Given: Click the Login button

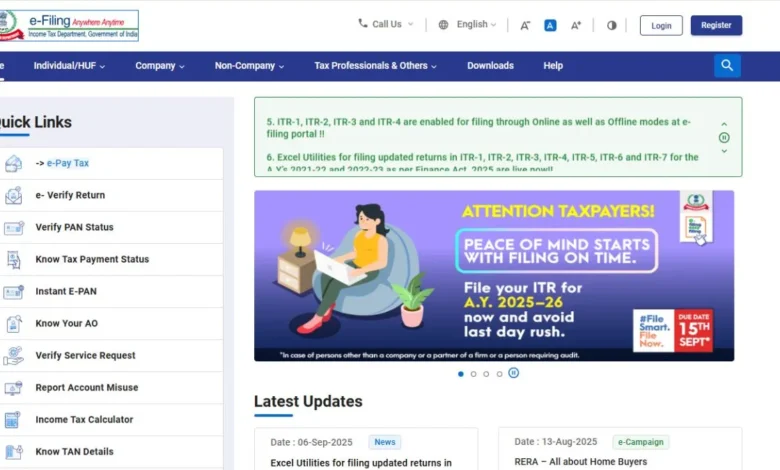Looking at the screenshot, I should pyautogui.click(x=661, y=25).
